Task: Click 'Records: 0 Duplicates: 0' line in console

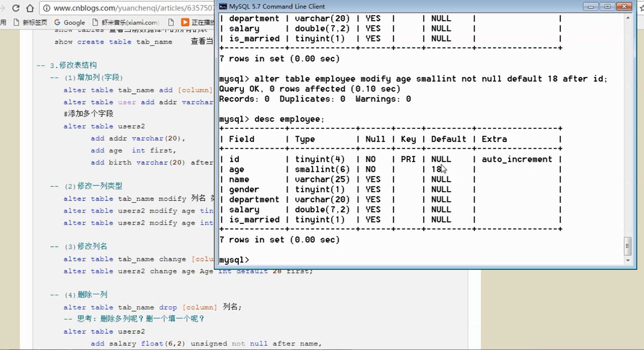Action: (282, 99)
